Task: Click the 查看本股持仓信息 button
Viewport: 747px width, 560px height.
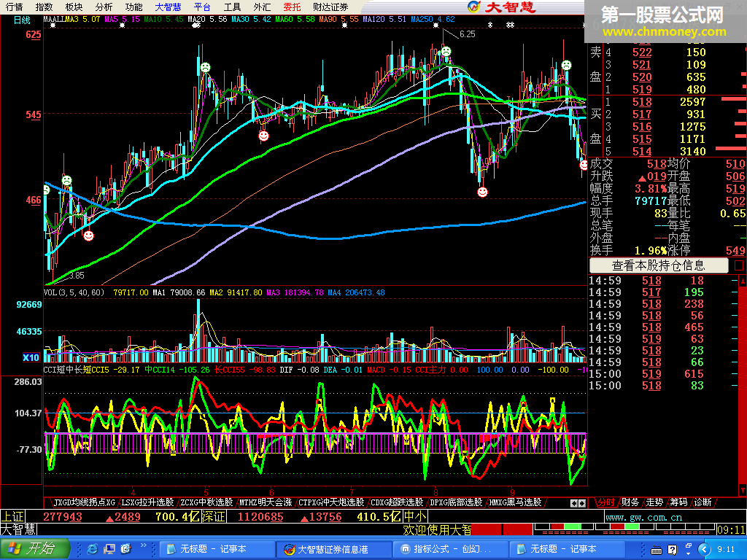Action: click(659, 265)
